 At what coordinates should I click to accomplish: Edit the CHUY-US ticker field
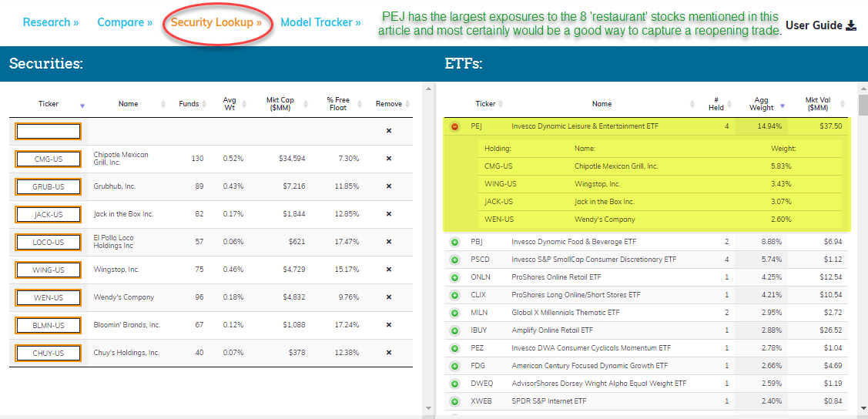click(x=49, y=353)
